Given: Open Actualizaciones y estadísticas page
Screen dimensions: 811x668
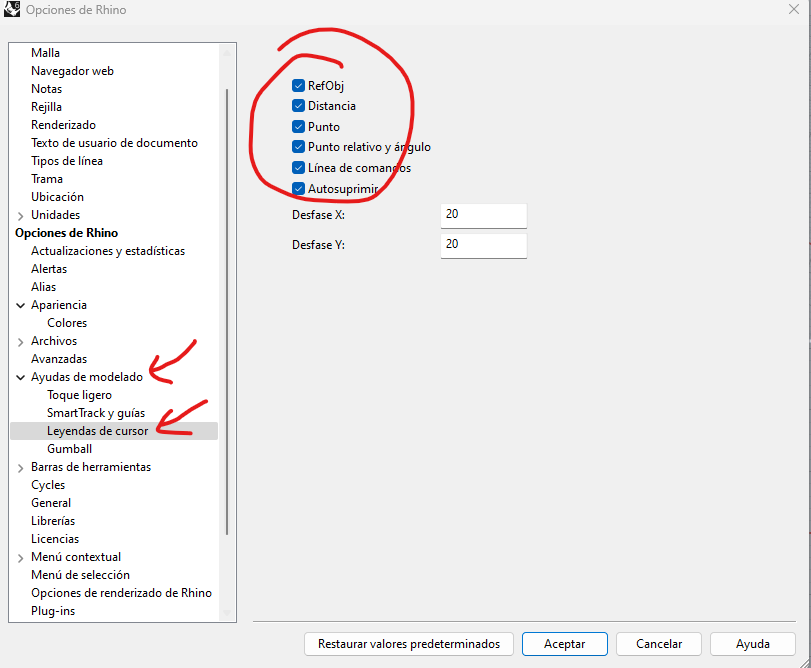Looking at the screenshot, I should (108, 251).
